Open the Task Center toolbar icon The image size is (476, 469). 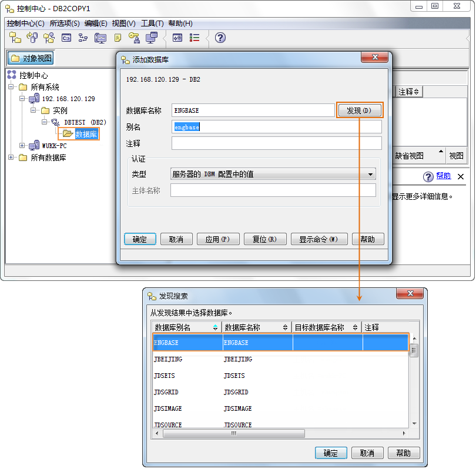pyautogui.click(x=83, y=38)
